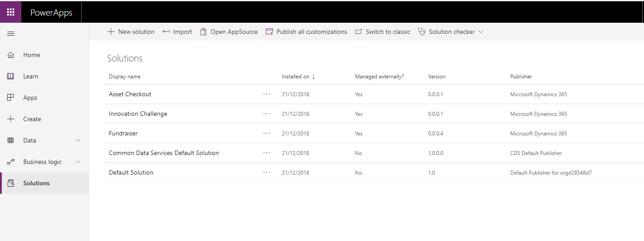This screenshot has width=644, height=241.
Task: Expand the Business logic chevron
Action: (x=78, y=162)
